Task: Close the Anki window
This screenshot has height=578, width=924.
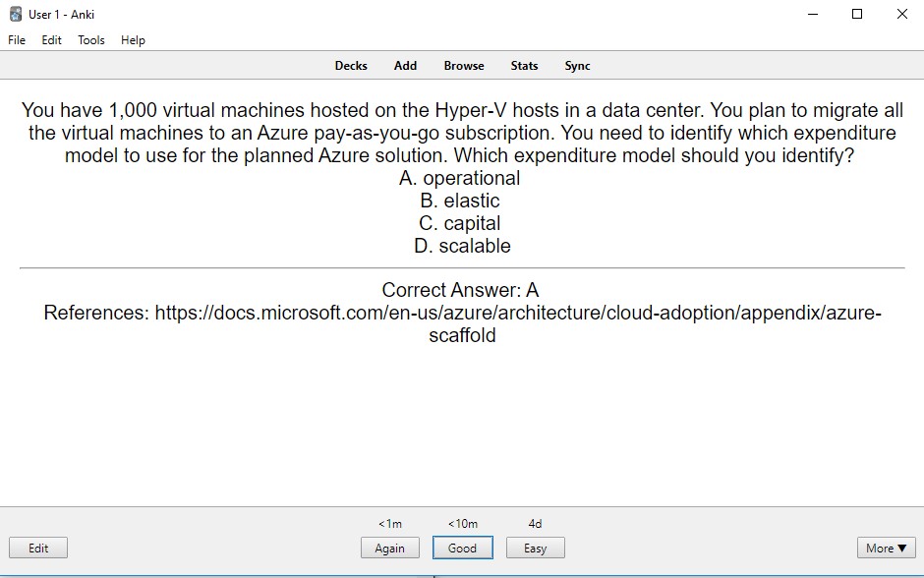Action: [x=902, y=14]
